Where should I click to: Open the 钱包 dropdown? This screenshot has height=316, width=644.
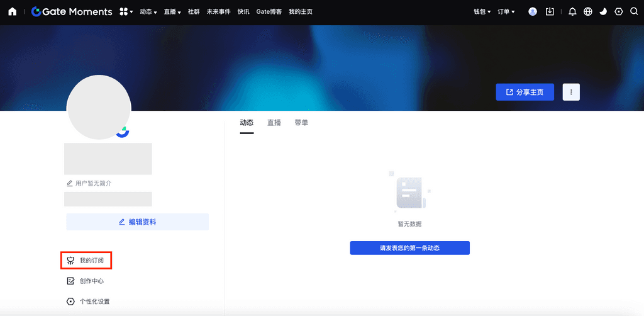(x=482, y=11)
